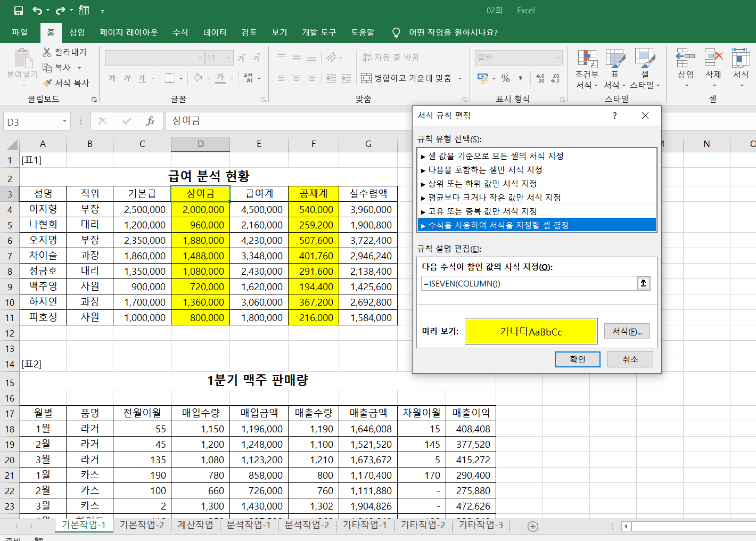
Task: Click the Undo arrow icon
Action: [37, 11]
